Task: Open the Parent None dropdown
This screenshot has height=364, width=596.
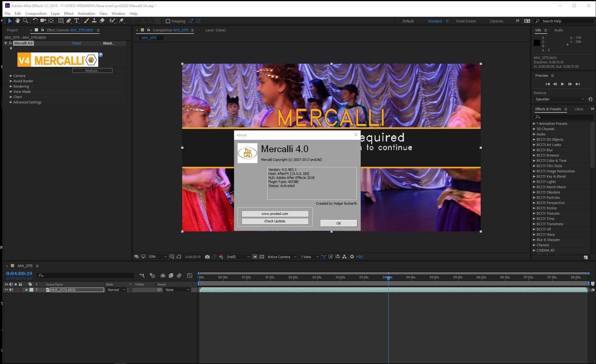Action: tap(177, 290)
